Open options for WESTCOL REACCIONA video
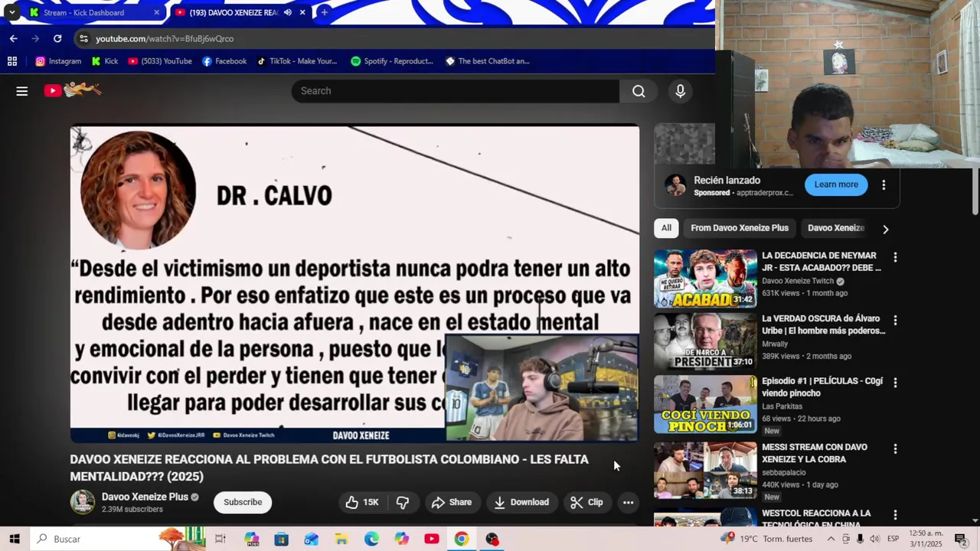Screen dimensions: 980x551 895,514
